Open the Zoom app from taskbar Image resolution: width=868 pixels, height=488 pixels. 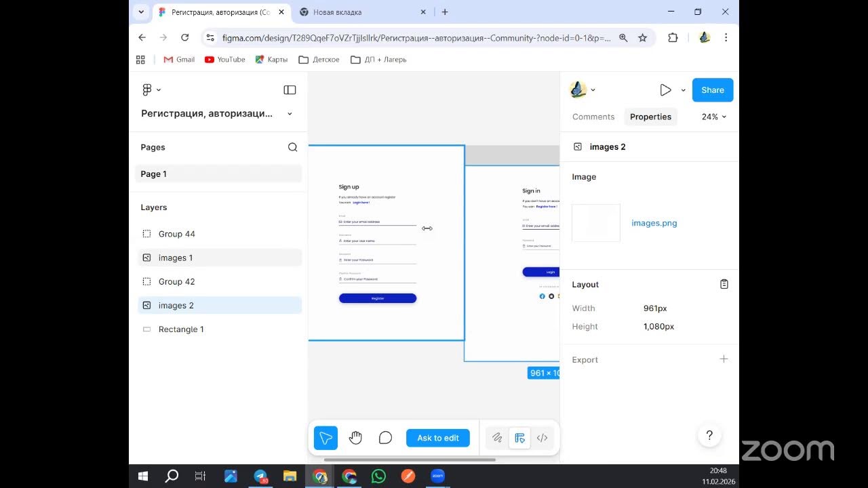point(437,476)
